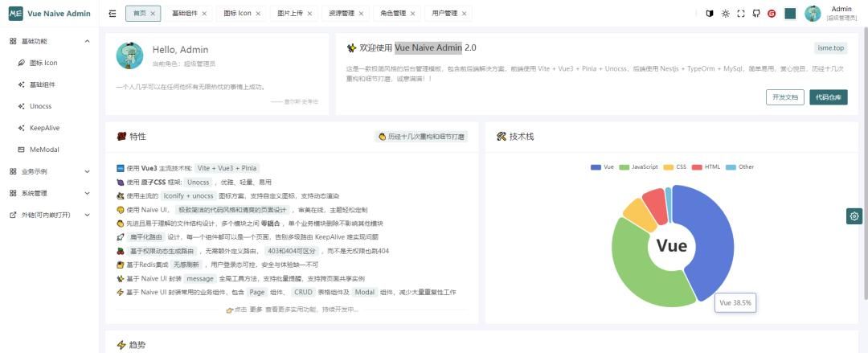Click the Hello, Admin greeting text

[x=181, y=50]
